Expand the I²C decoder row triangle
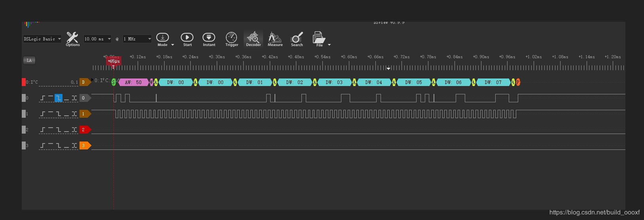The image size is (644, 220). pos(93,80)
